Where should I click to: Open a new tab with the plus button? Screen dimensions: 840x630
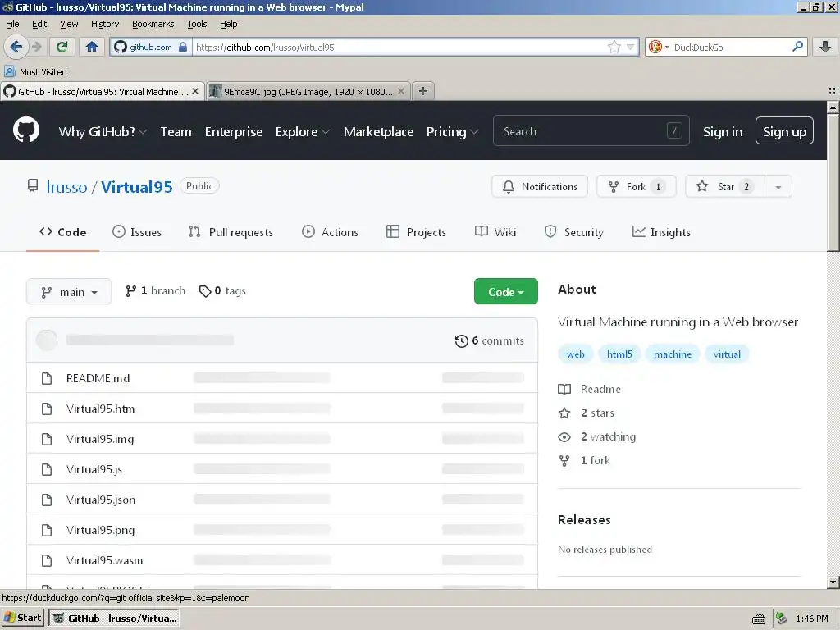coord(423,91)
